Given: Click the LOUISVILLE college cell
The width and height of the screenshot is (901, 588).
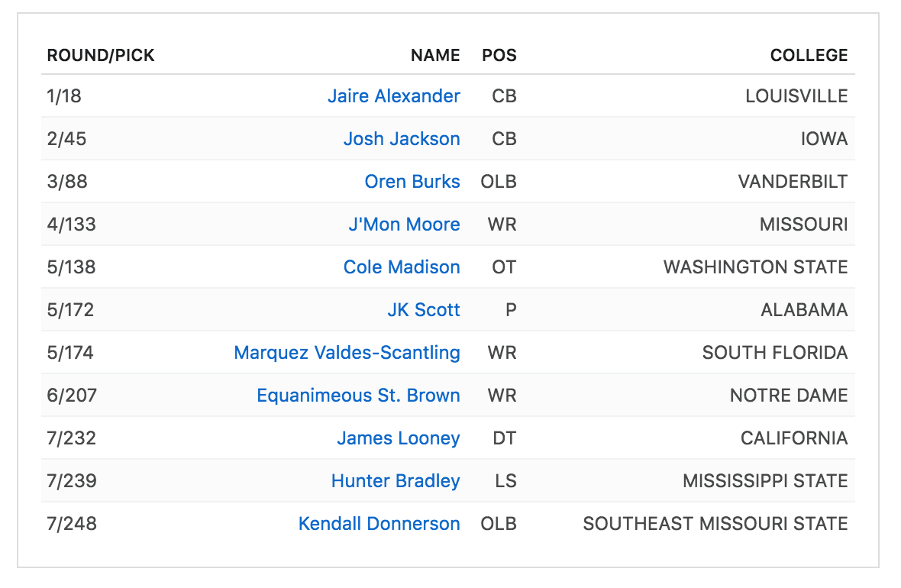Looking at the screenshot, I should point(796,96).
